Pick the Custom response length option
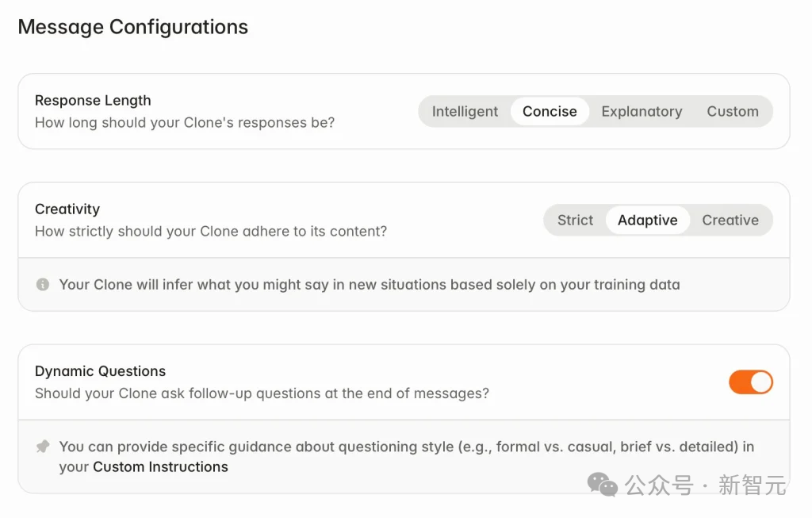Screen dimensions: 812x518 pos(732,111)
